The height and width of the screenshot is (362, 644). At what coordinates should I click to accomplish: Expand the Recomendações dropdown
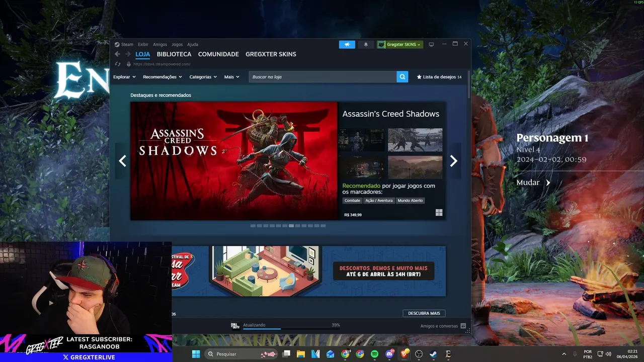tap(163, 77)
